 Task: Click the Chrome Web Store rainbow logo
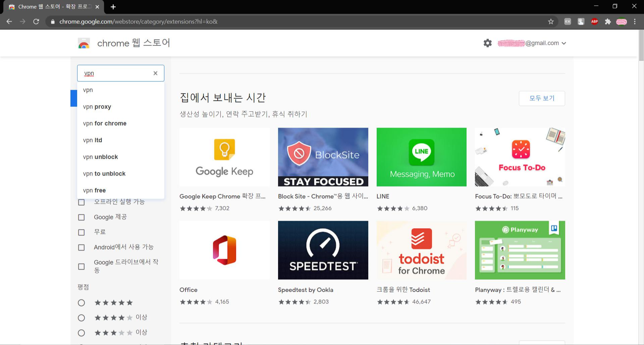(84, 43)
